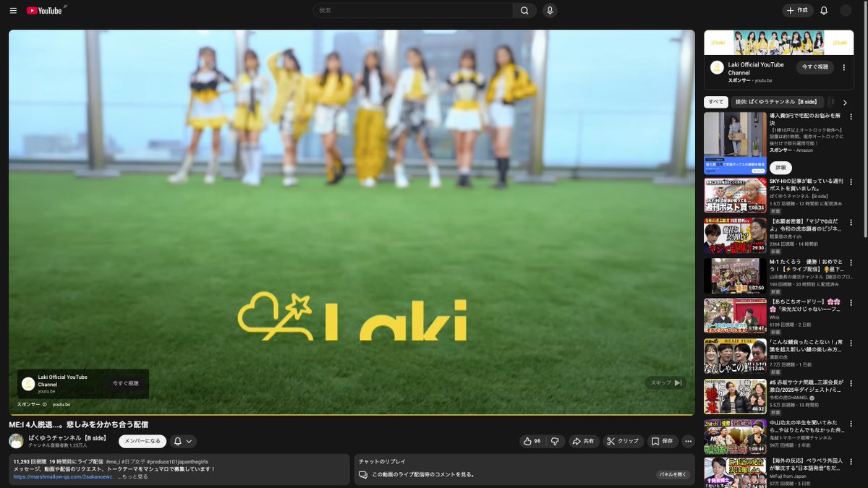Open the 1:07:50 M-1 たくろう thumbnail
The height and width of the screenshot is (488, 868).
tap(736, 275)
